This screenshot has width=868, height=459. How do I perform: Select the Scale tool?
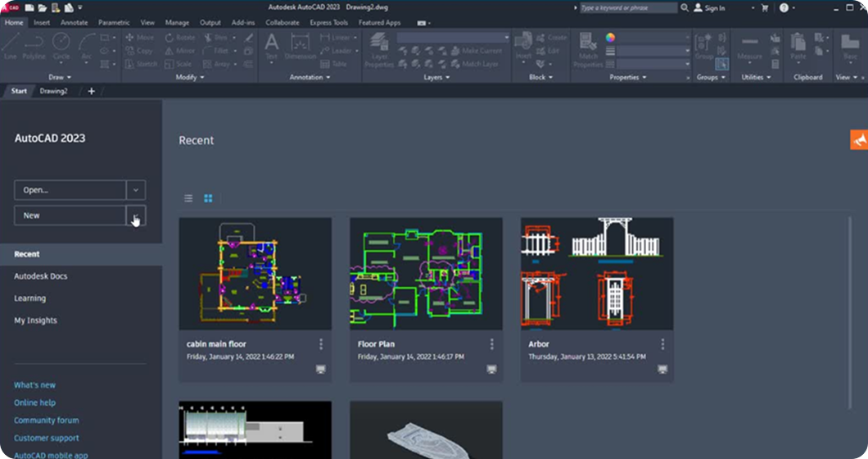point(178,64)
